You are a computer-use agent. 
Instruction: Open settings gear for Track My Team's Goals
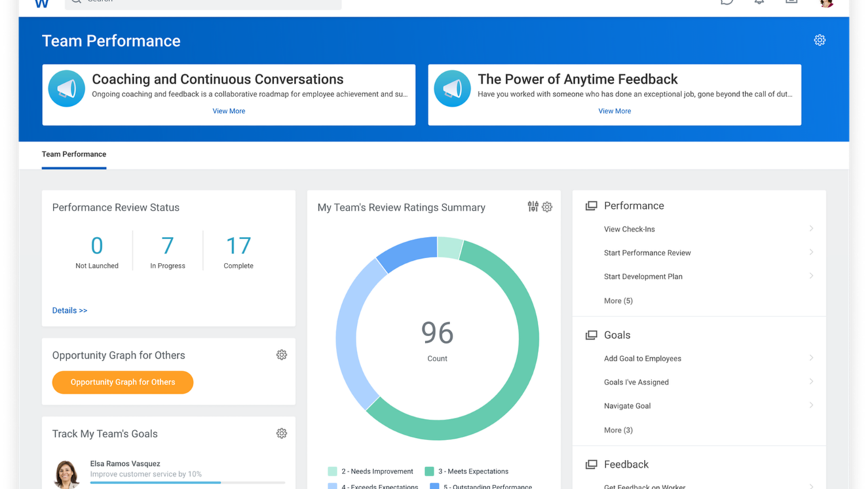282,433
